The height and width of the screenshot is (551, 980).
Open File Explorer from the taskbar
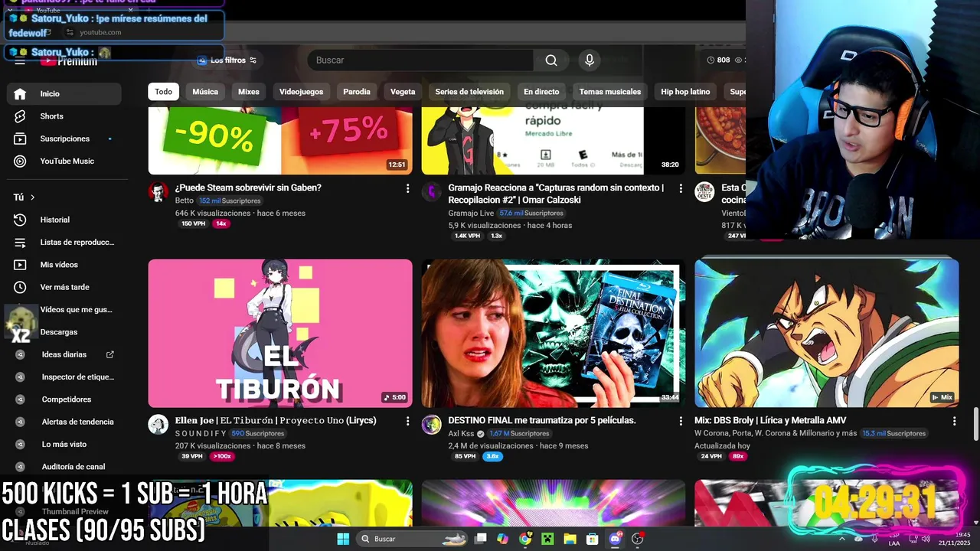click(x=570, y=539)
